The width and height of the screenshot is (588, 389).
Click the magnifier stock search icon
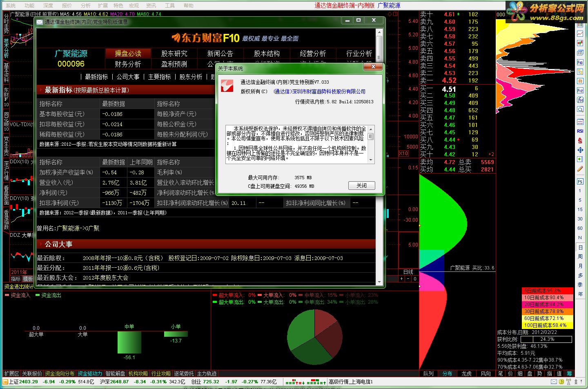pyautogui.click(x=580, y=109)
